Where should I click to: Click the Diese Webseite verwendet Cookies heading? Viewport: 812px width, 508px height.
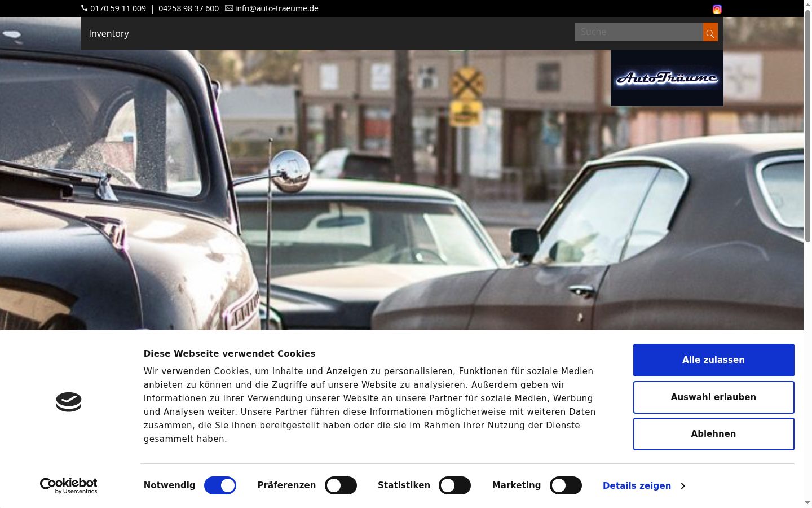click(230, 353)
